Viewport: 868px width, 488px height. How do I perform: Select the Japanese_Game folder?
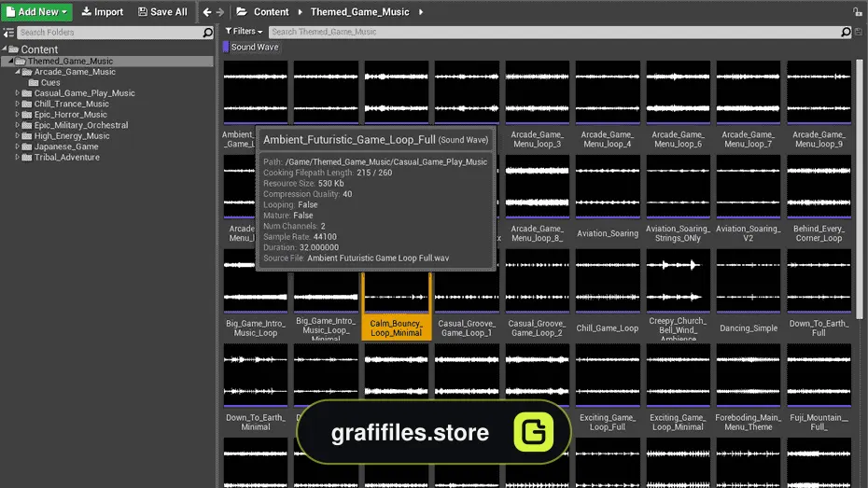66,146
